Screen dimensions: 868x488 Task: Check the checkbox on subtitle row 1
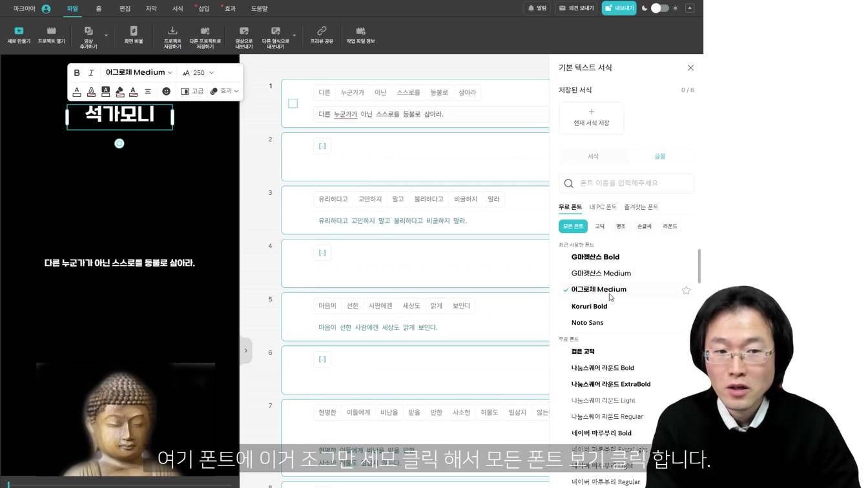tap(293, 103)
